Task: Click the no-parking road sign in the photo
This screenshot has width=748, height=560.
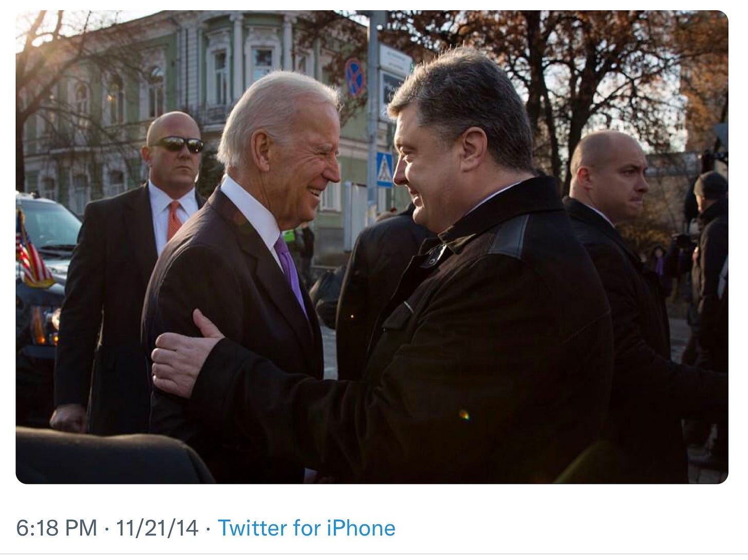Action: [x=353, y=76]
